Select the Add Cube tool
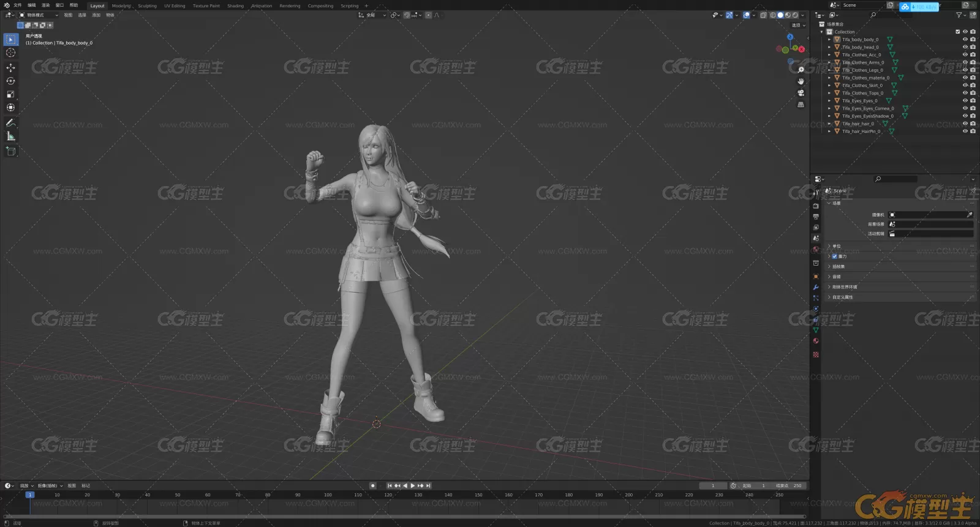 [x=10, y=151]
